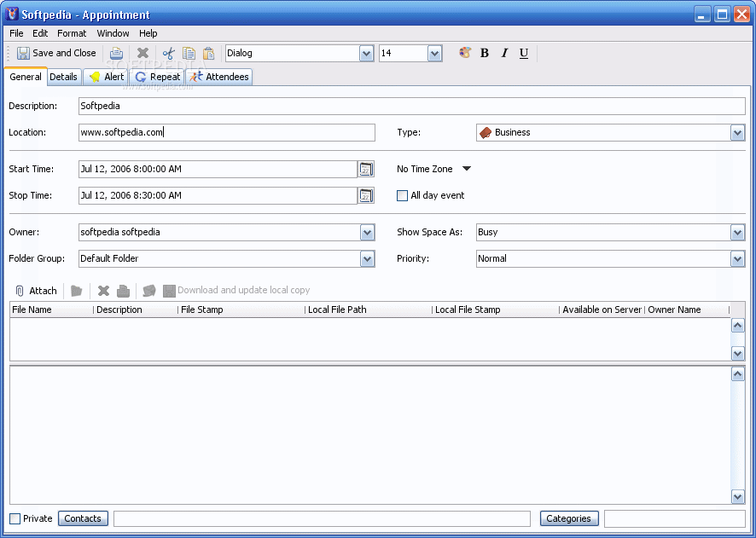Click in the Description field
Viewport: 756px width, 538px height.
[x=412, y=106]
